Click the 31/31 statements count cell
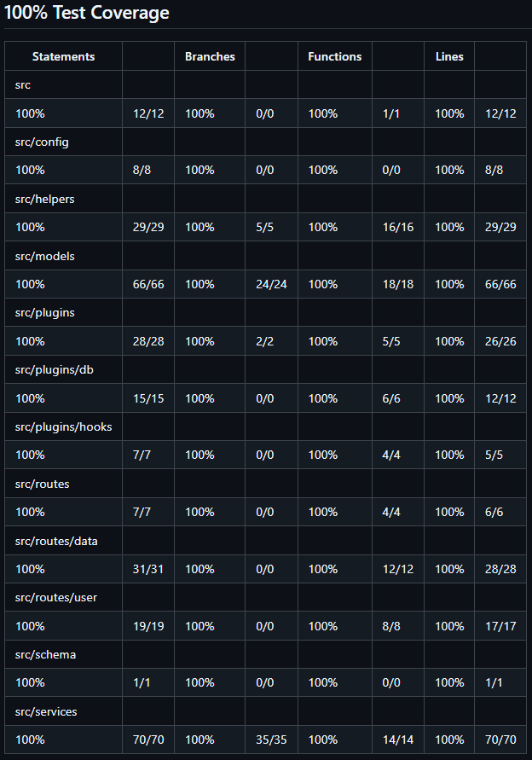This screenshot has width=532, height=760. point(148,569)
